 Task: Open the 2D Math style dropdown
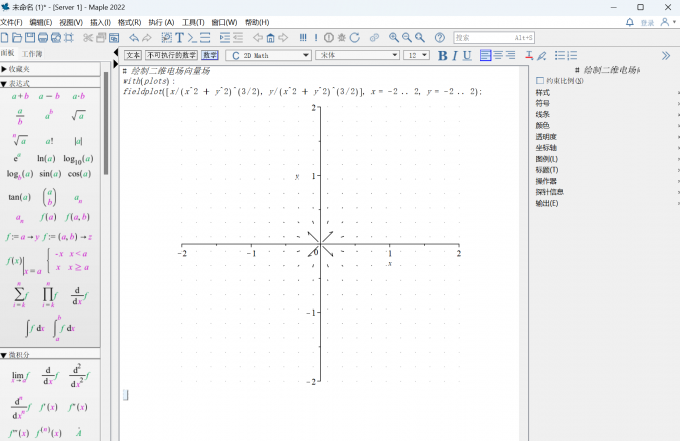coord(268,56)
